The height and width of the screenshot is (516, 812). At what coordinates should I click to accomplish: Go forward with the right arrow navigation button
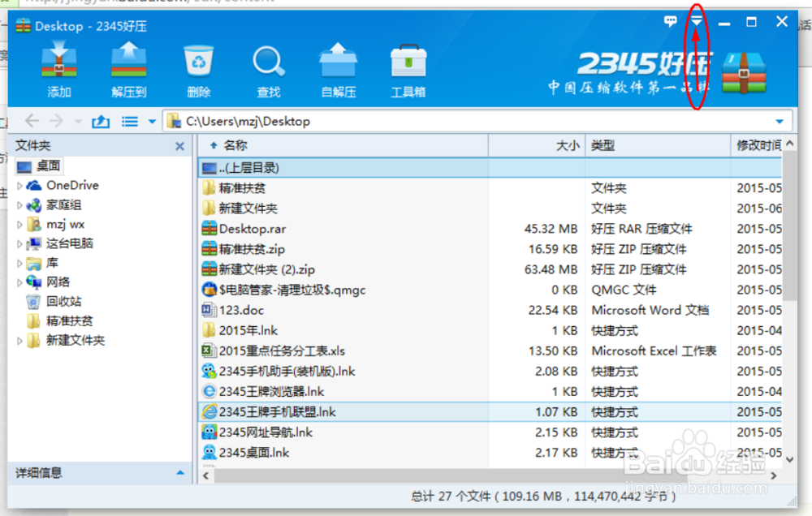coord(56,121)
